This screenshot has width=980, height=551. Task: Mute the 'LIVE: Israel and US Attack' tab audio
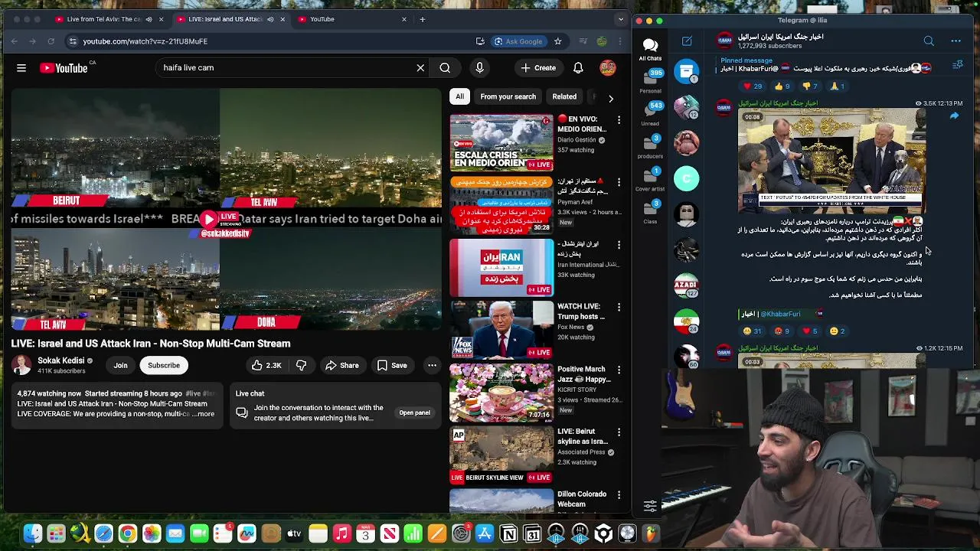tap(270, 19)
